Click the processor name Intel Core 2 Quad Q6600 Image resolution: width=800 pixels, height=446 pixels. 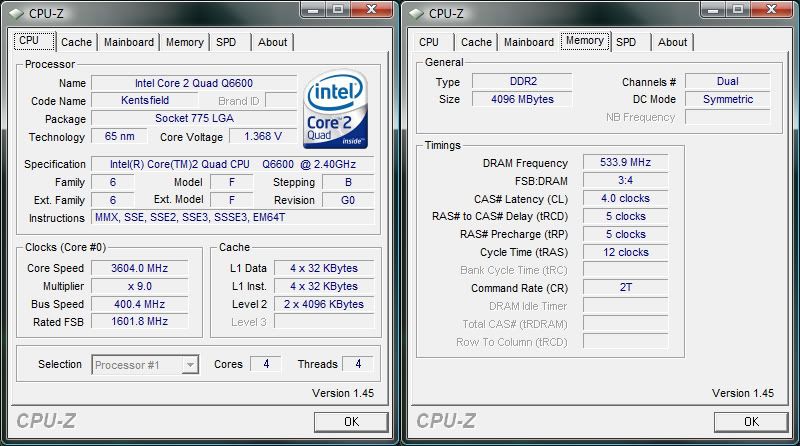194,83
